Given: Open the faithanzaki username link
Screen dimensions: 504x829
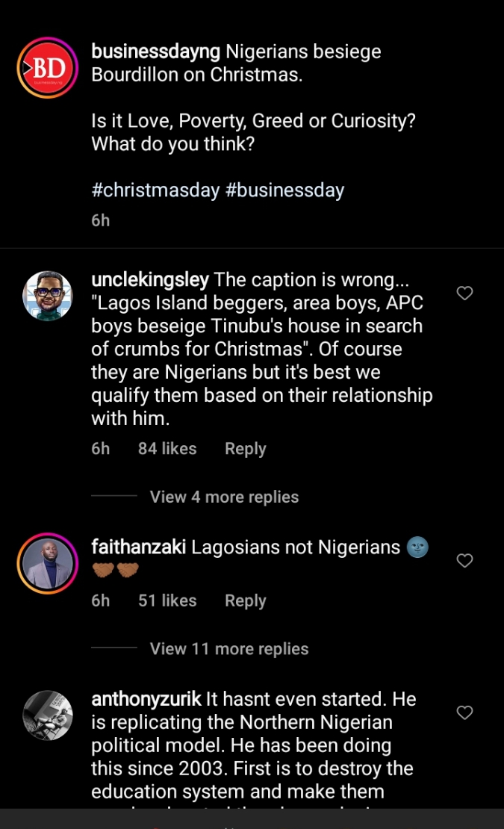Looking at the screenshot, I should 139,547.
